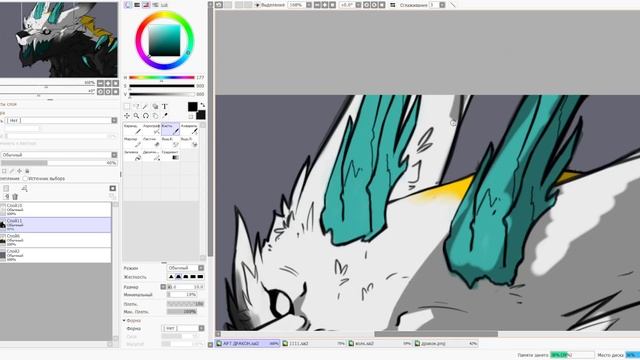This screenshot has height=360, width=640.
Task: Choose the Градиент gradient tool
Action: click(170, 155)
